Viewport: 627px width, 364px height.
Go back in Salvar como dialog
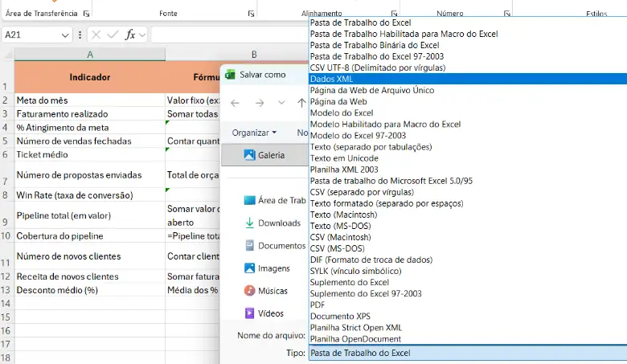coord(235,103)
